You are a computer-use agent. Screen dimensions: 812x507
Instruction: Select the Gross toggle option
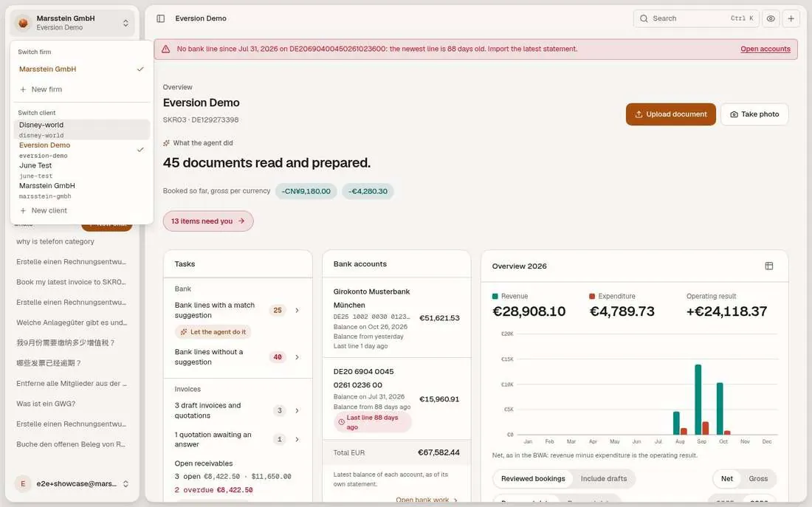coord(757,478)
